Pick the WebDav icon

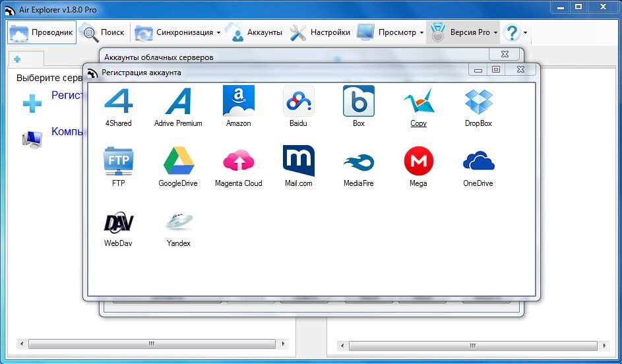click(118, 222)
